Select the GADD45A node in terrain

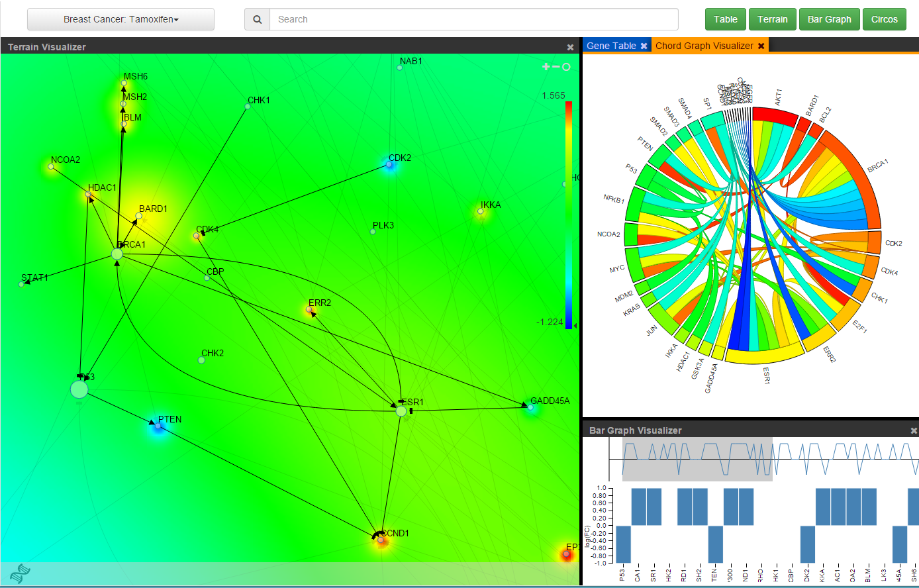coord(530,407)
